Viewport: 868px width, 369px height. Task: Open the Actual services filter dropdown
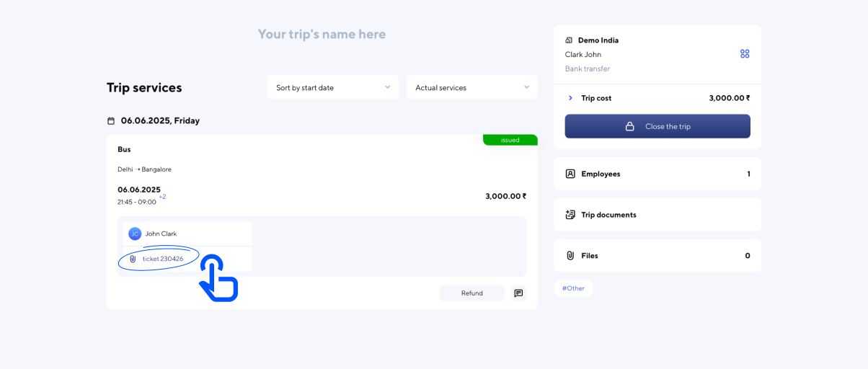[471, 87]
